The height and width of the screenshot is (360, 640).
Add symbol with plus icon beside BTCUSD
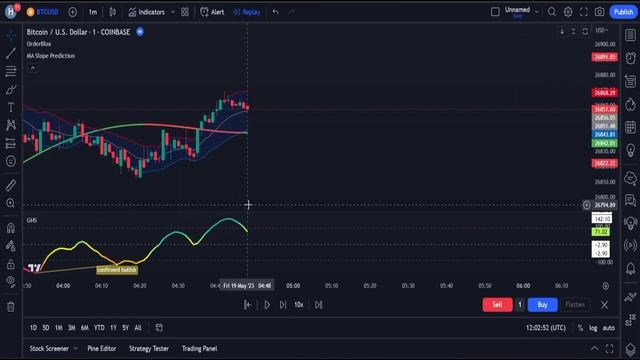pyautogui.click(x=73, y=12)
